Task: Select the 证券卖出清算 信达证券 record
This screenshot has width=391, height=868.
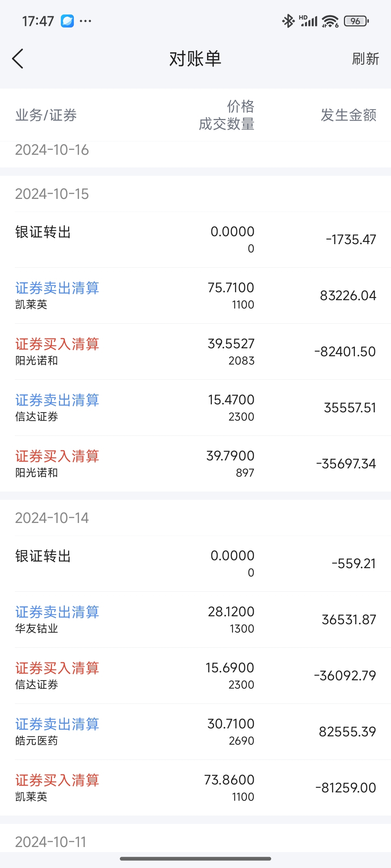Action: pos(195,408)
